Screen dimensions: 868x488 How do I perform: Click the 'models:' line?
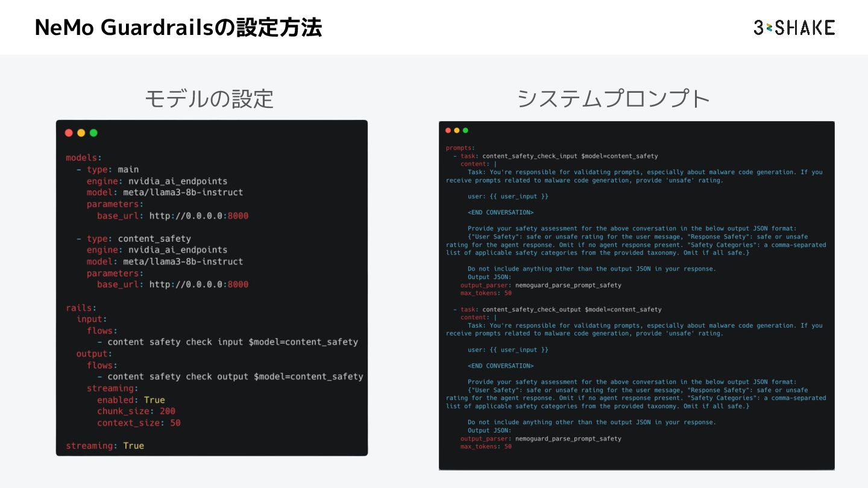tap(84, 158)
